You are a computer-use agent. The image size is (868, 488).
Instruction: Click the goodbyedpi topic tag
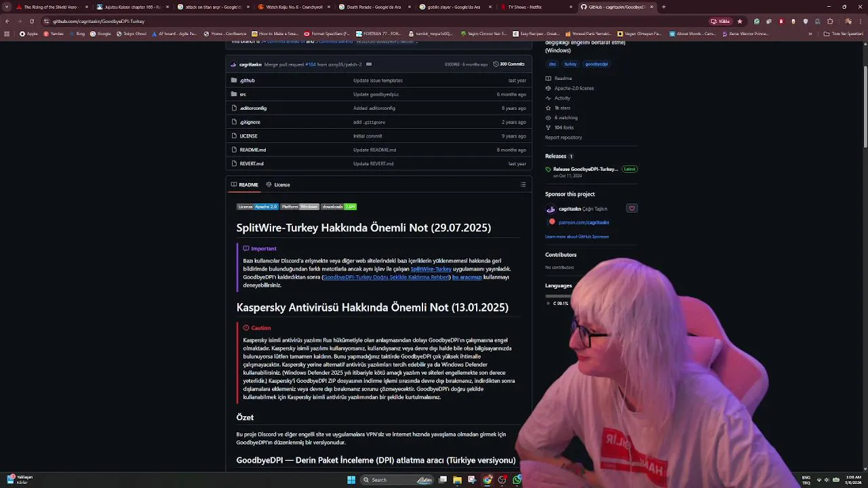coord(596,64)
